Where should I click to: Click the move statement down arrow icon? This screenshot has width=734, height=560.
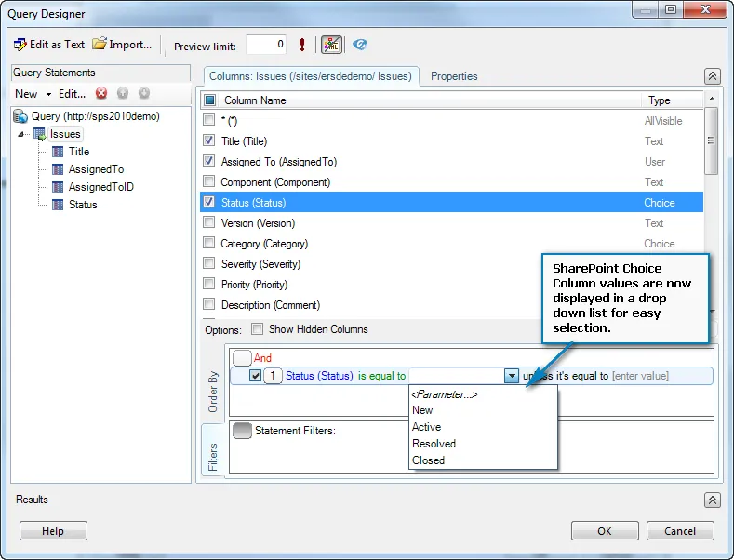[144, 93]
